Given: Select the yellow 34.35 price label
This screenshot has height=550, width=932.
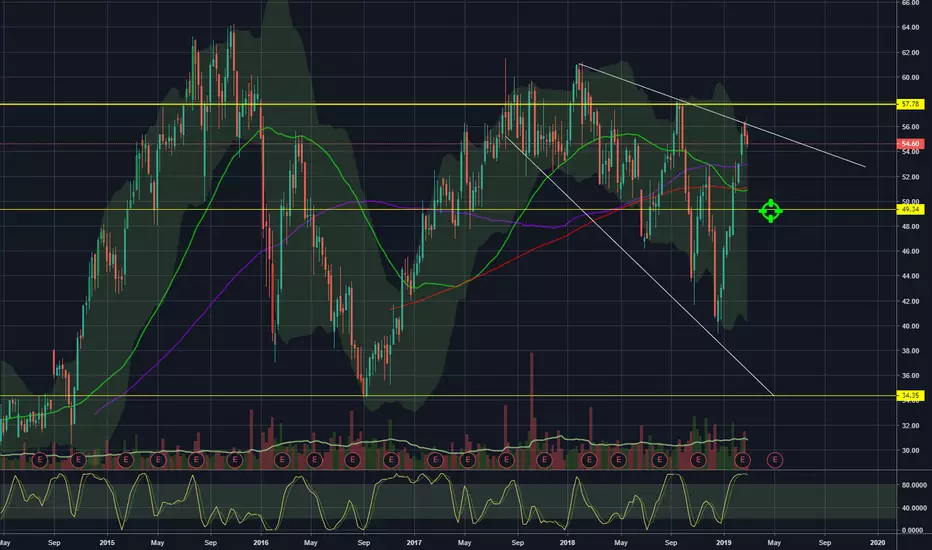Looking at the screenshot, I should coord(910,395).
